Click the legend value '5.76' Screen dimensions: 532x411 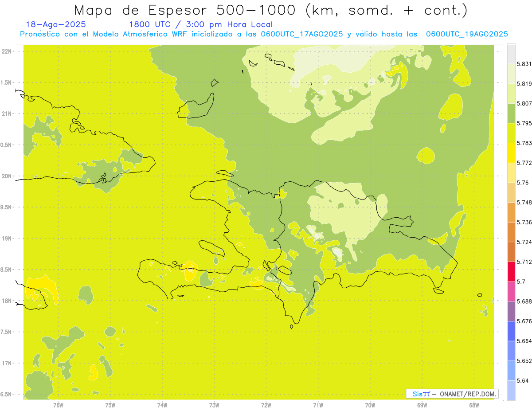click(523, 183)
